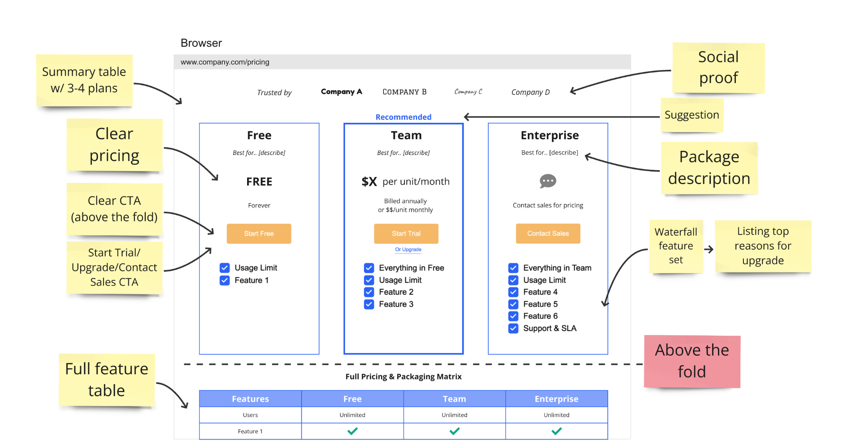Toggle Usage Limit checkbox in Team plan

coord(369,280)
